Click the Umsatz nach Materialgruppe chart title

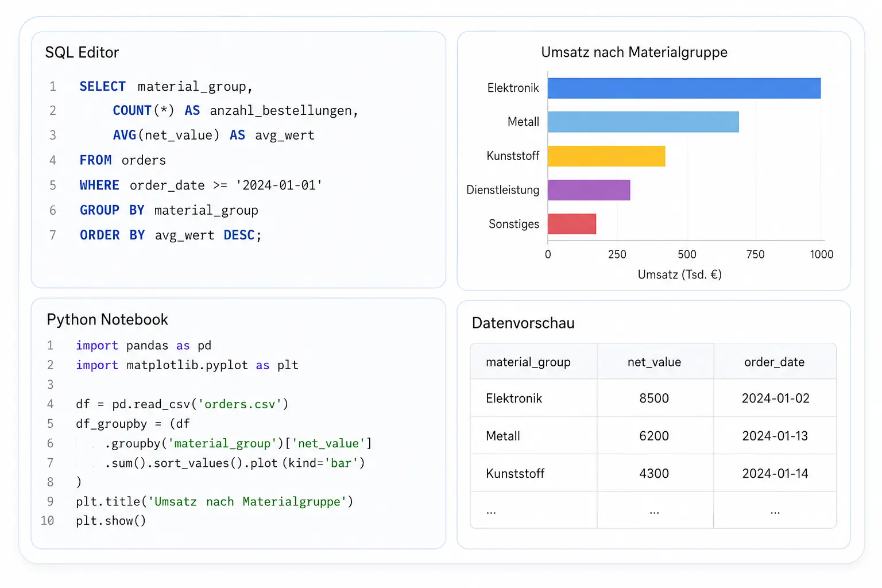634,52
